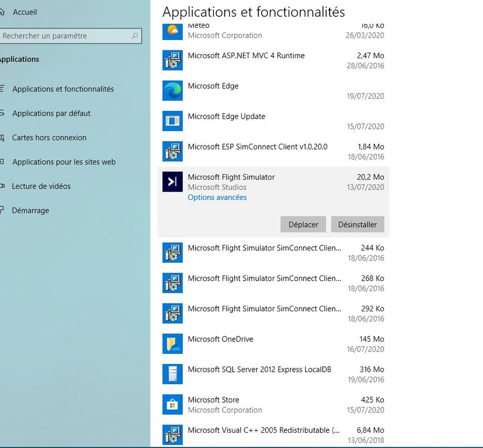Click the Microsoft ASP.NET MVC 4 Runtime icon
483x448 pixels.
[173, 60]
